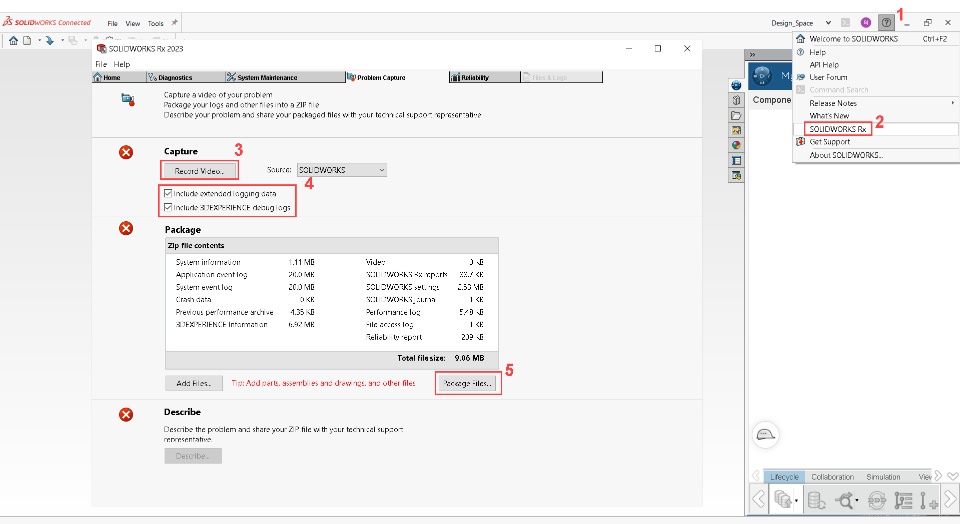Pin the SOLIDWORKS menu bar
Viewport: 960px width, 524px height.
tap(174, 23)
